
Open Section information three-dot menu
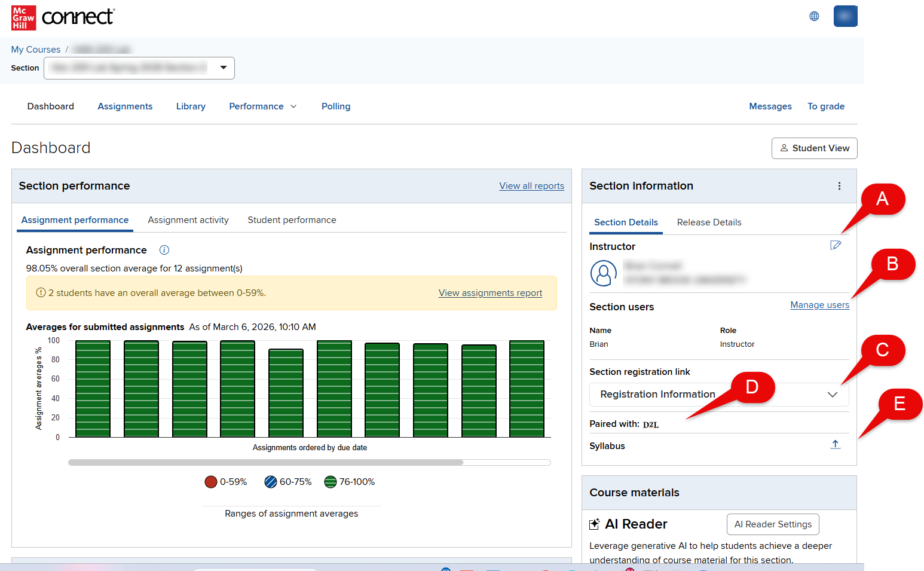tap(839, 186)
